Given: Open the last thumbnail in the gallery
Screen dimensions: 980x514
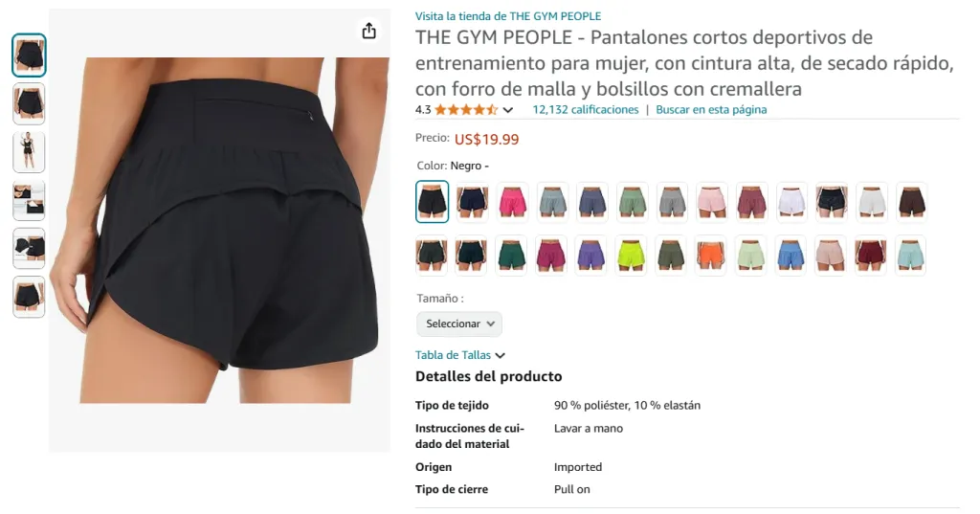Looking at the screenshot, I should 29,297.
